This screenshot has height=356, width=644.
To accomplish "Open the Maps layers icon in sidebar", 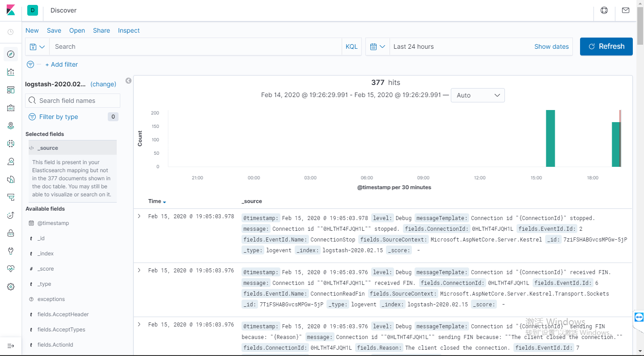I will pos(11,126).
